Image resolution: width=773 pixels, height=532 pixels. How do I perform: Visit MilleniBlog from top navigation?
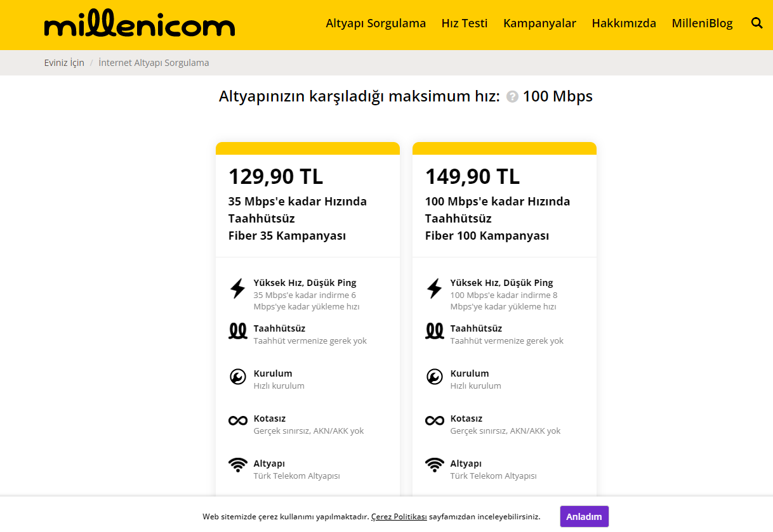click(702, 23)
